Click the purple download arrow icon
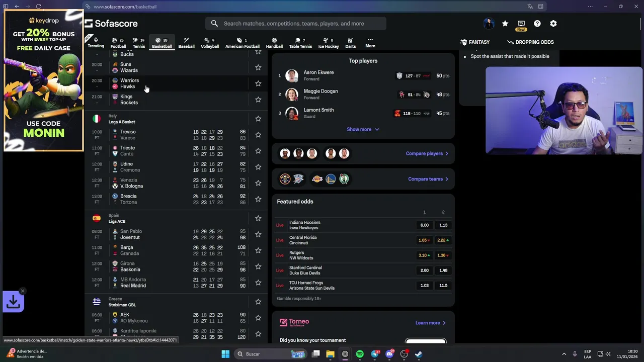644x362 pixels. tap(13, 302)
